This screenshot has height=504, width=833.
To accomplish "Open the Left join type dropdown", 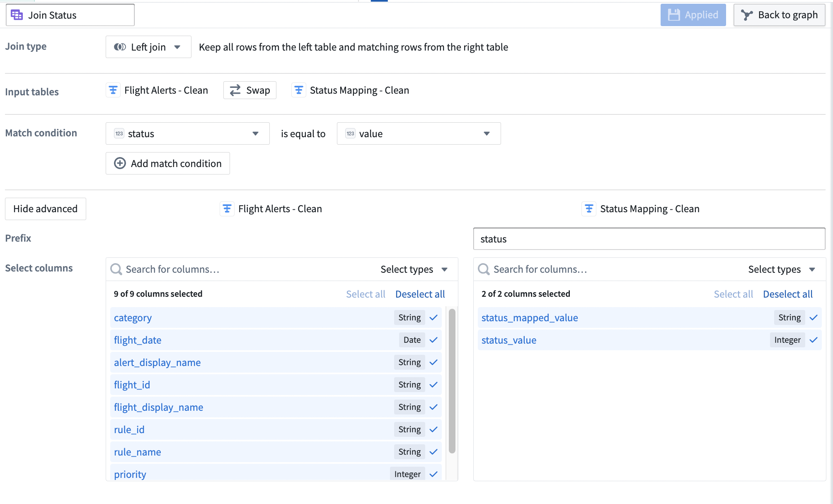I will point(148,47).
